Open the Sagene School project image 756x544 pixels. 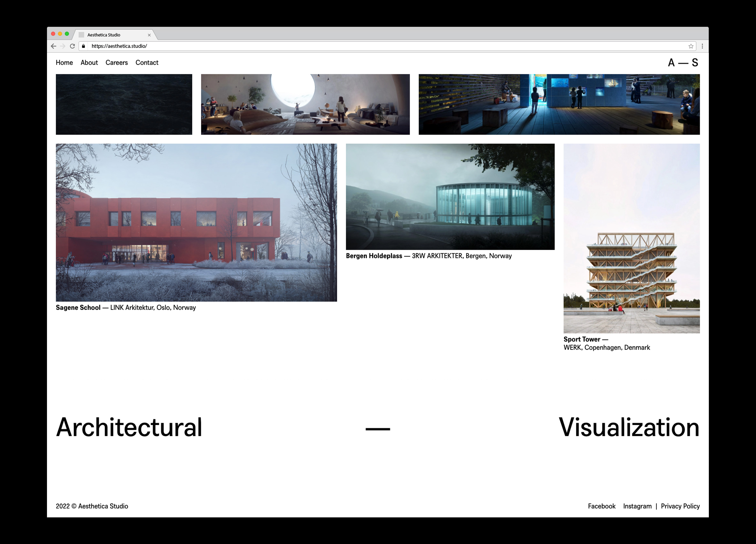click(196, 222)
